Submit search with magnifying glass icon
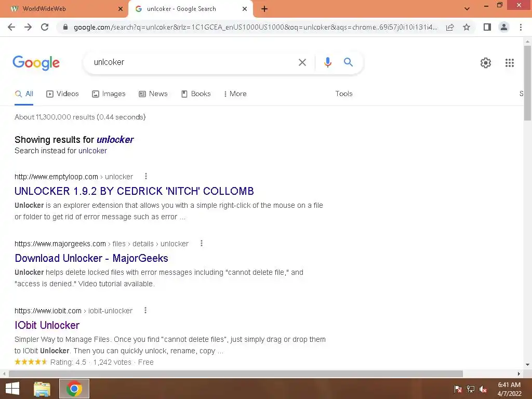This screenshot has width=532, height=399. 348,62
